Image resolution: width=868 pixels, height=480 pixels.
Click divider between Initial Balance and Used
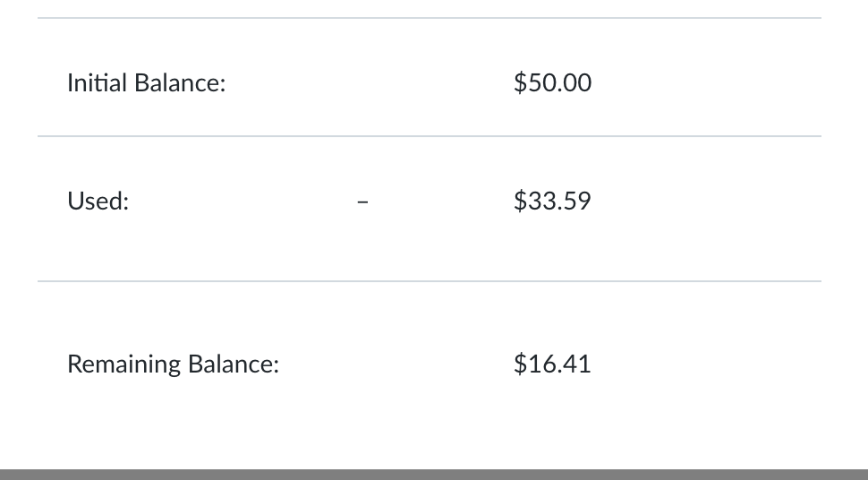tap(430, 136)
